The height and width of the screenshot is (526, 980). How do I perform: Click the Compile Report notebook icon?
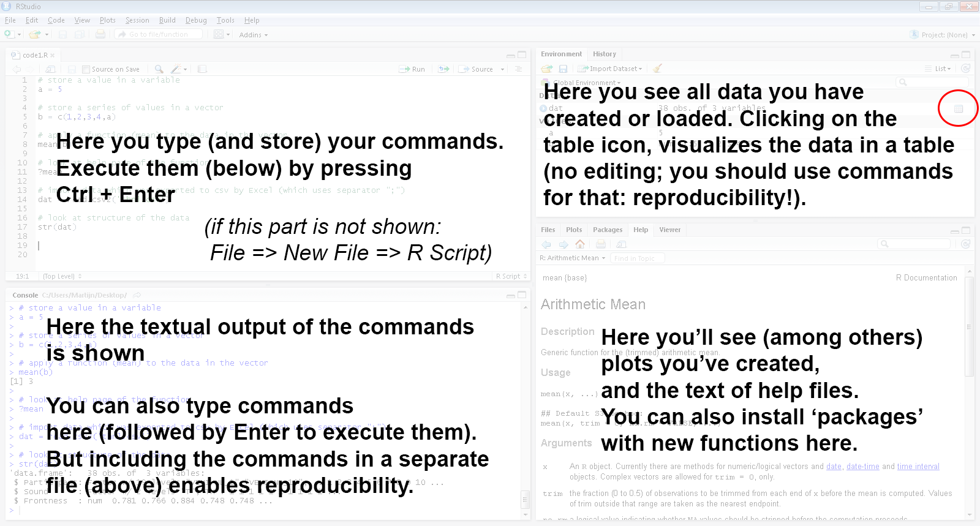pyautogui.click(x=202, y=69)
